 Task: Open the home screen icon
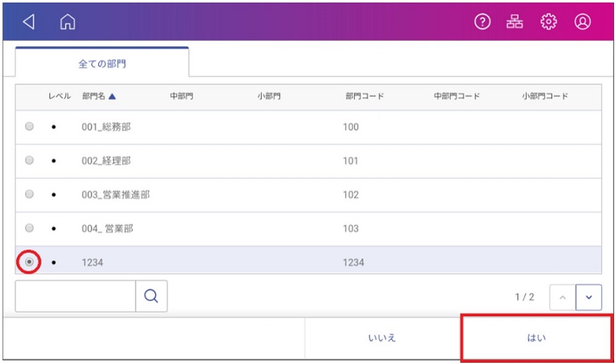point(68,21)
